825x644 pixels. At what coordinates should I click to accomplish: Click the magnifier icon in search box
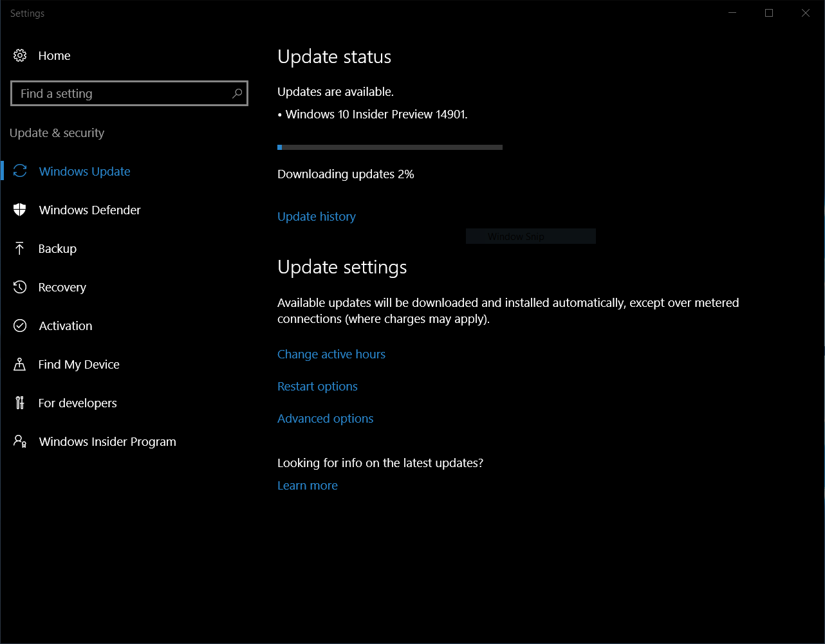tap(237, 94)
